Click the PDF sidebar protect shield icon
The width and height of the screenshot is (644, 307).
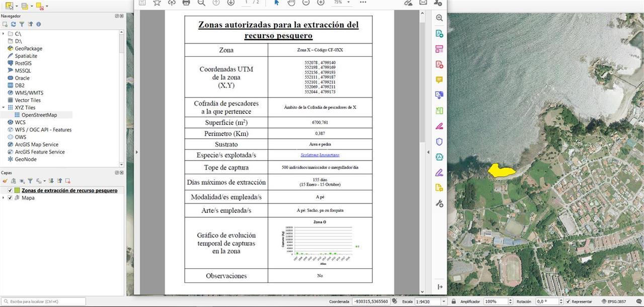click(x=439, y=141)
